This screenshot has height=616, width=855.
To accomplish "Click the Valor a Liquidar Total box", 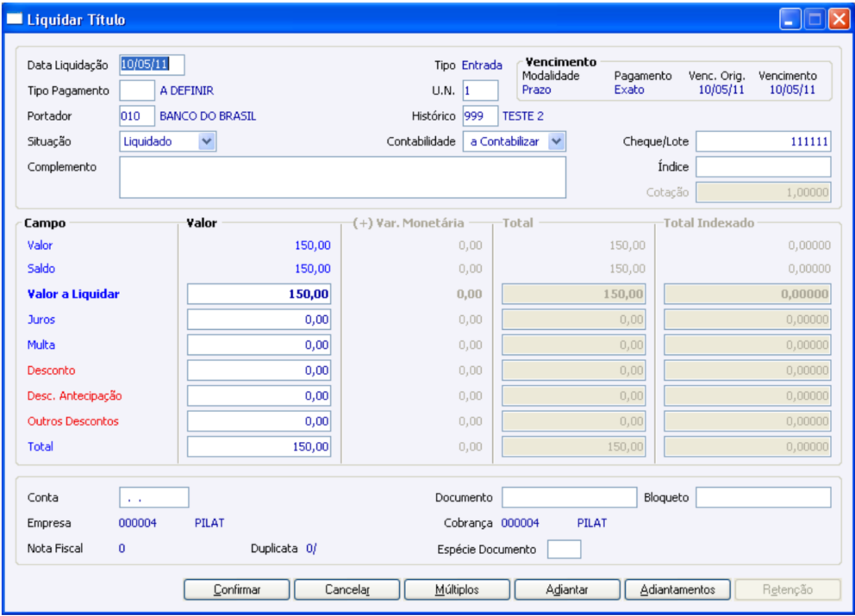I will point(574,294).
